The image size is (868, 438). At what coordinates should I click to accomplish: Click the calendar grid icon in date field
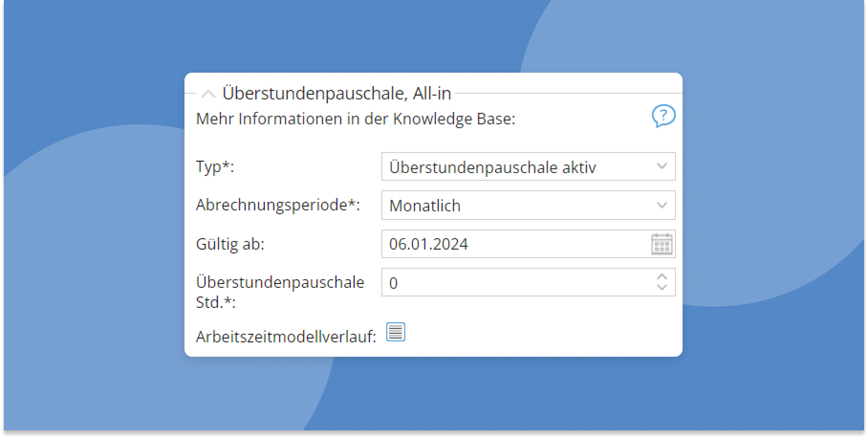[x=661, y=244]
